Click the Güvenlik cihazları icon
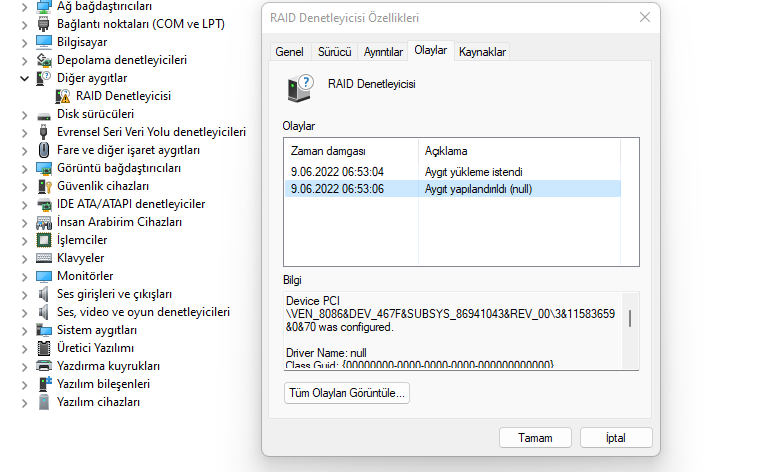780x472 pixels. pyautogui.click(x=44, y=186)
